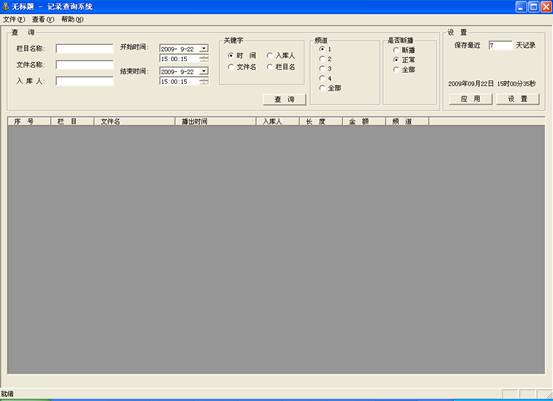The height and width of the screenshot is (401, 553).
Task: Click the 播出时间 column header
Action: pos(215,121)
